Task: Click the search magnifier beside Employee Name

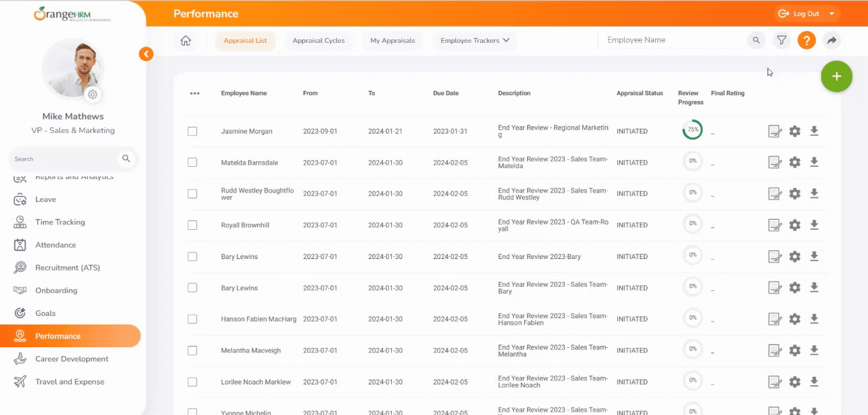Action: click(756, 41)
